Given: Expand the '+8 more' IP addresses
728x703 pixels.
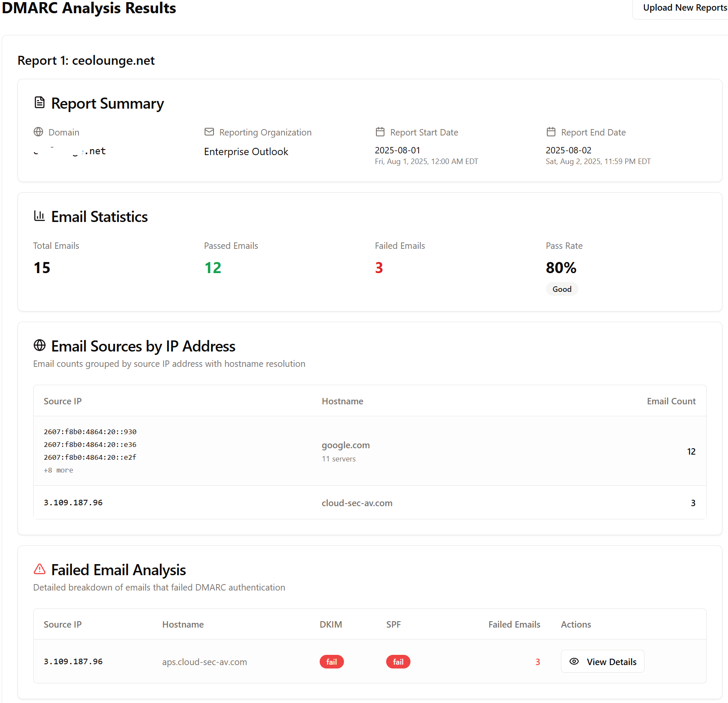Looking at the screenshot, I should click(58, 470).
